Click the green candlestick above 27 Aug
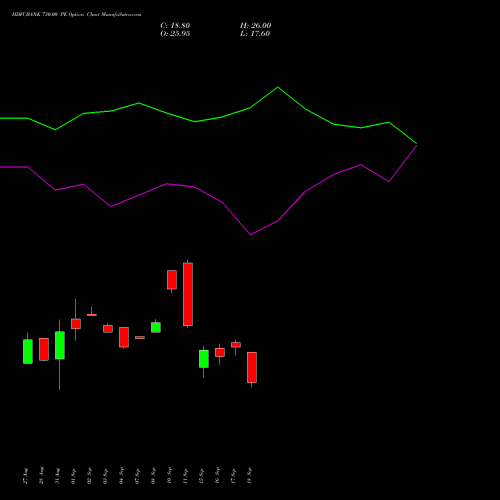This screenshot has width=500, height=500. click(28, 351)
